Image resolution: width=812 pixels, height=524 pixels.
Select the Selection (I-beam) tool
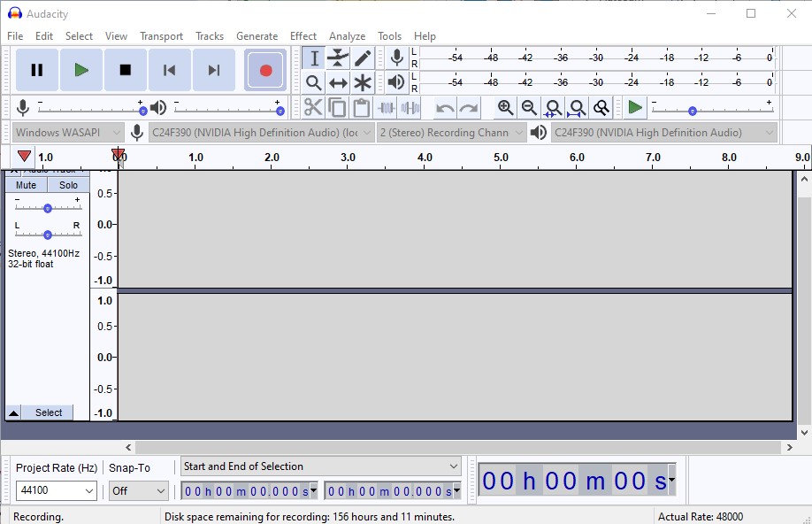click(x=314, y=58)
